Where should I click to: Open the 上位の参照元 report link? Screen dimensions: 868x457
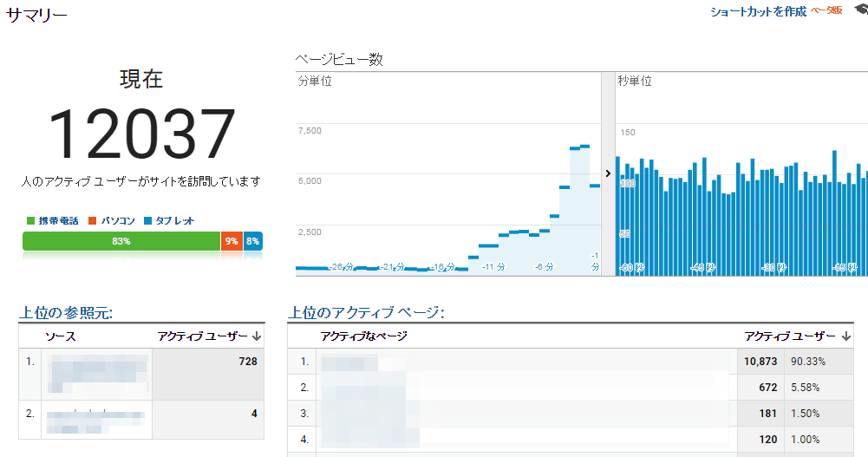[x=66, y=312]
